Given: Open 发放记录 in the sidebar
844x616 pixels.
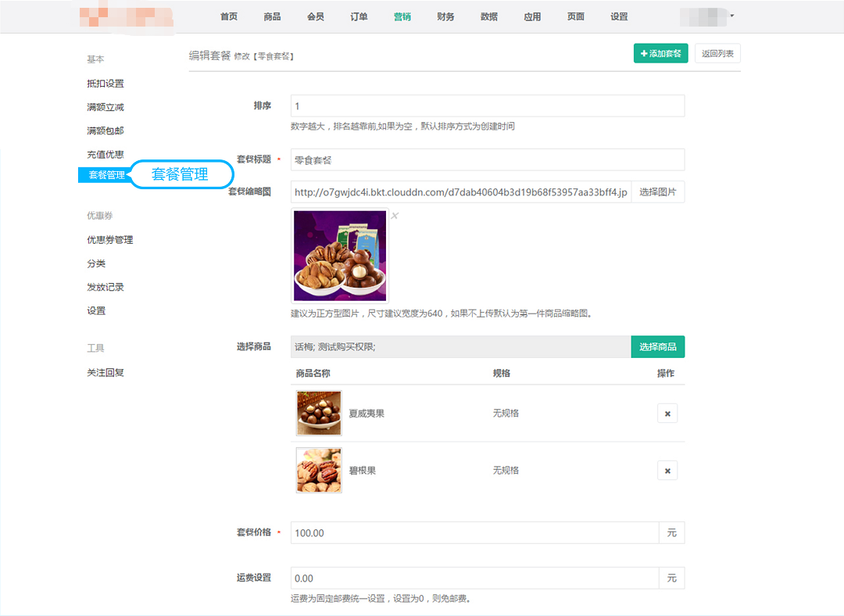Looking at the screenshot, I should point(105,287).
